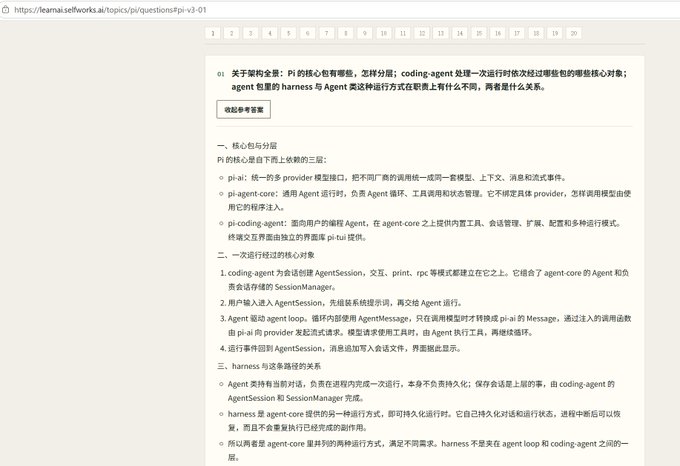Click step 3 Agent 驱动 agent loop
The image size is (680, 466).
coord(429,326)
